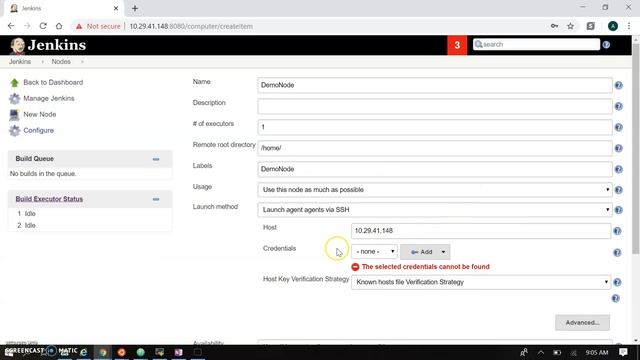The width and height of the screenshot is (640, 360).
Task: Open Chrome from Windows taskbar
Action: (103, 352)
